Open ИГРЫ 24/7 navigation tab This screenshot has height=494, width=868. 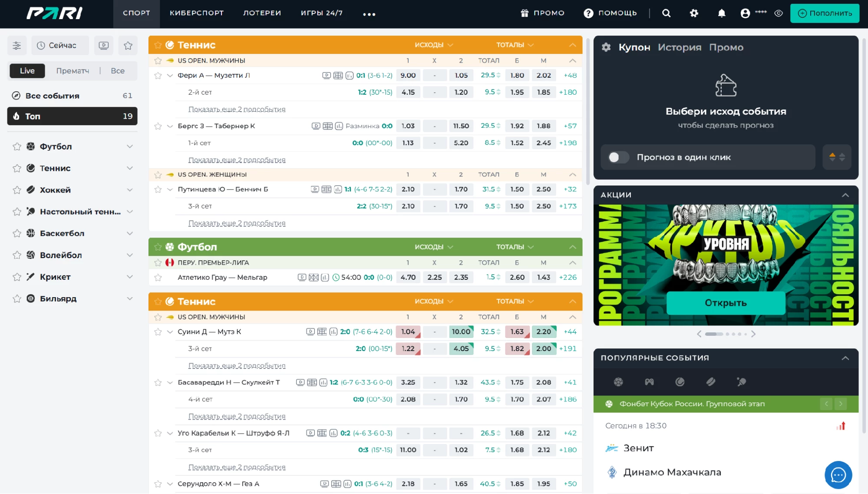point(322,14)
